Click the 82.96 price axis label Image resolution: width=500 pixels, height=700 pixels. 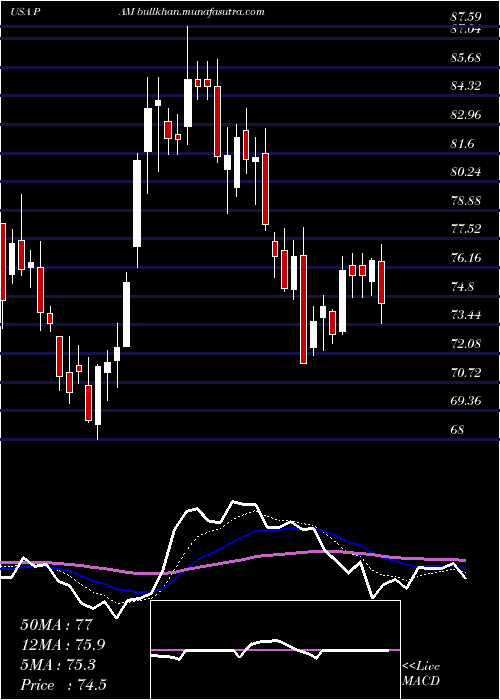pos(466,115)
